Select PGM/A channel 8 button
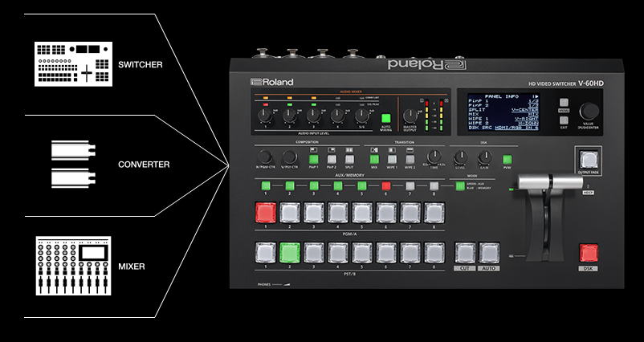 (434, 213)
